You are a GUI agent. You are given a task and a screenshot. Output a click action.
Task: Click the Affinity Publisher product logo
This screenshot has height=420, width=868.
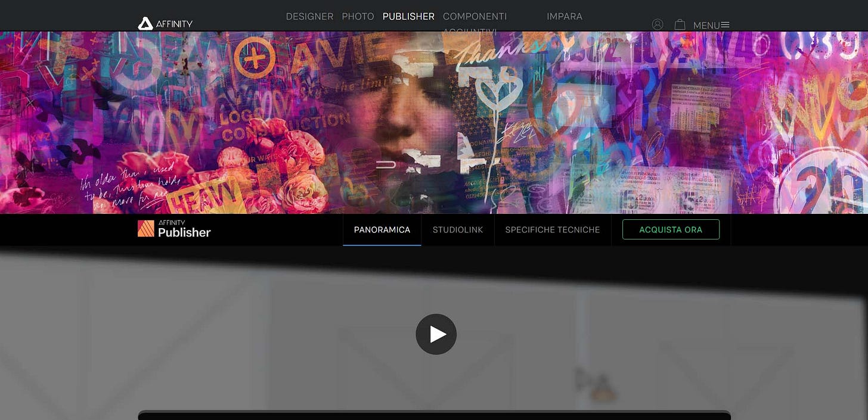coord(174,229)
